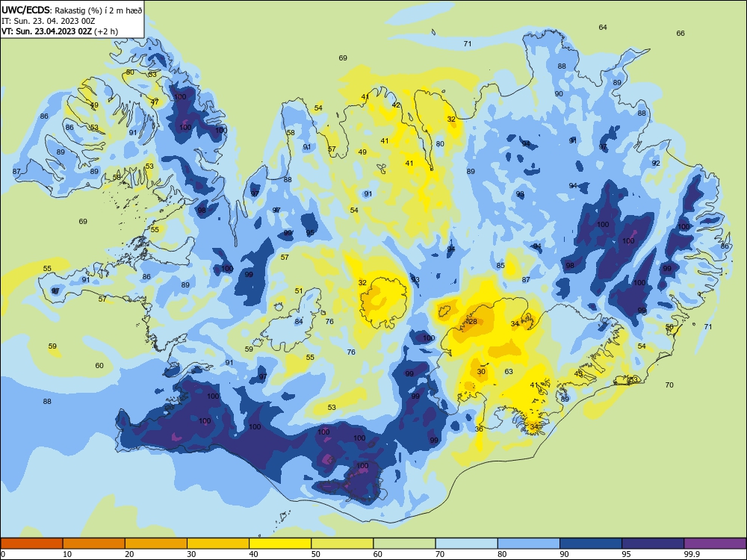This screenshot has width=747, height=560.
Task: Click the humidity value '85' on the map
Action: [500, 265]
